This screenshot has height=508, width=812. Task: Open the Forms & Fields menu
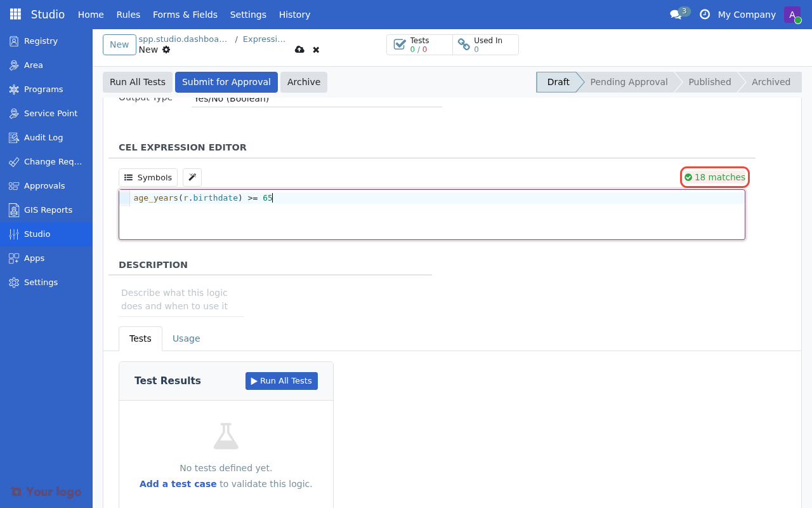(185, 15)
